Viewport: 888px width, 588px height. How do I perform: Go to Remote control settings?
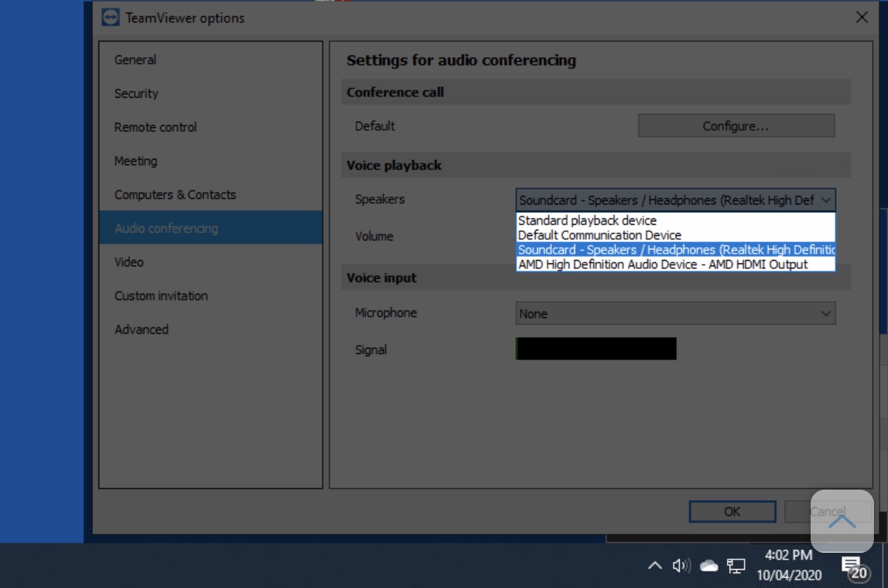[x=211, y=127]
